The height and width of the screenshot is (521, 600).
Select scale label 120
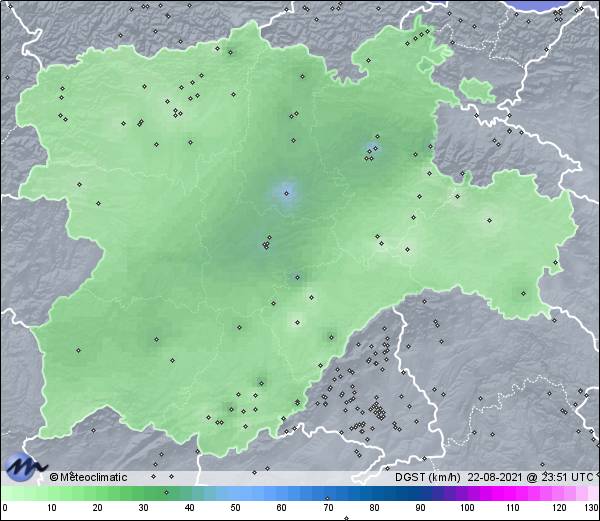[559, 508]
